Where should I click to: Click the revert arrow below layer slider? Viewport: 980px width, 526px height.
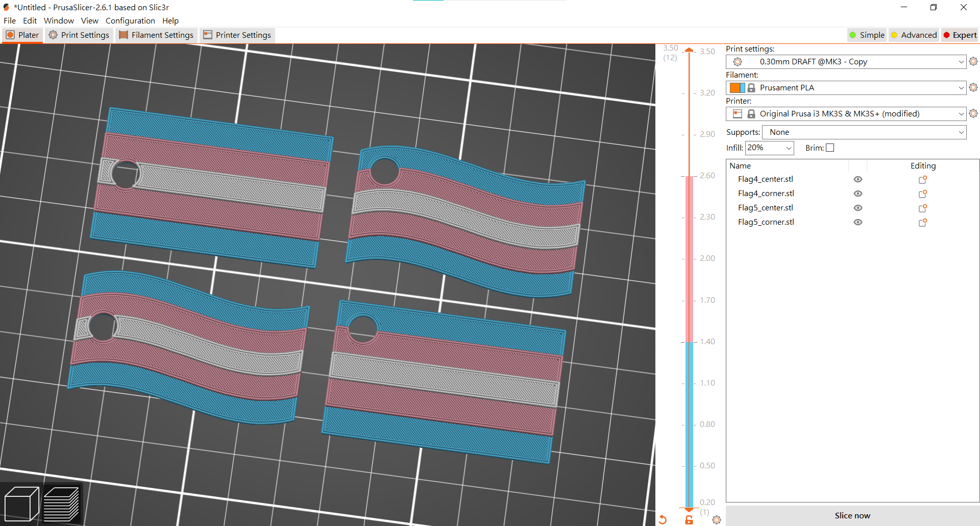click(663, 519)
